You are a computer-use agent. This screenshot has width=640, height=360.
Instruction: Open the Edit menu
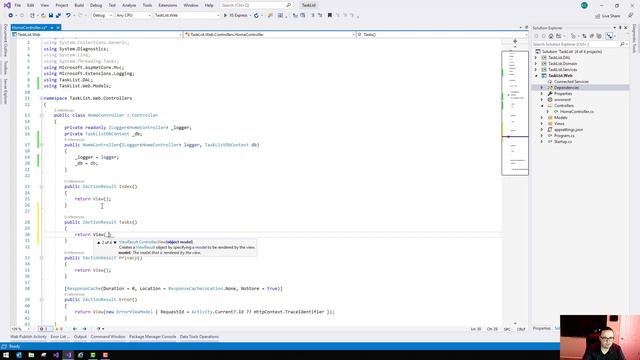[31, 5]
